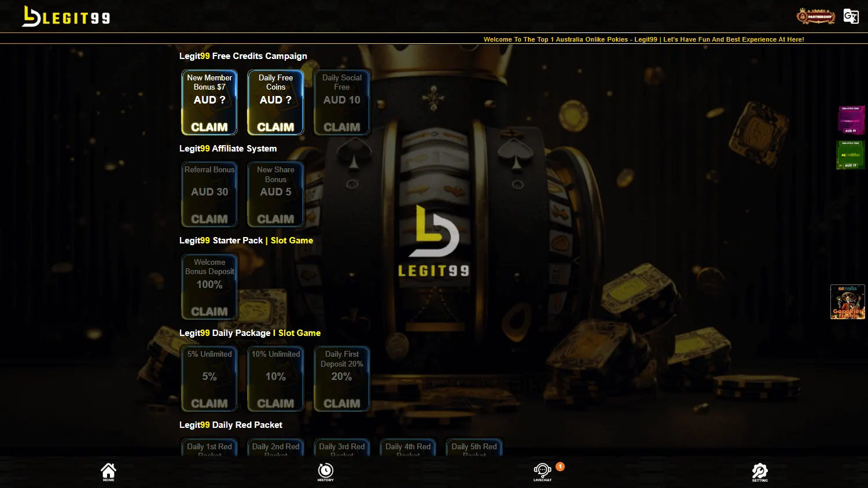
Task: Click the Legit99 Affiliate System heading
Action: 228,149
